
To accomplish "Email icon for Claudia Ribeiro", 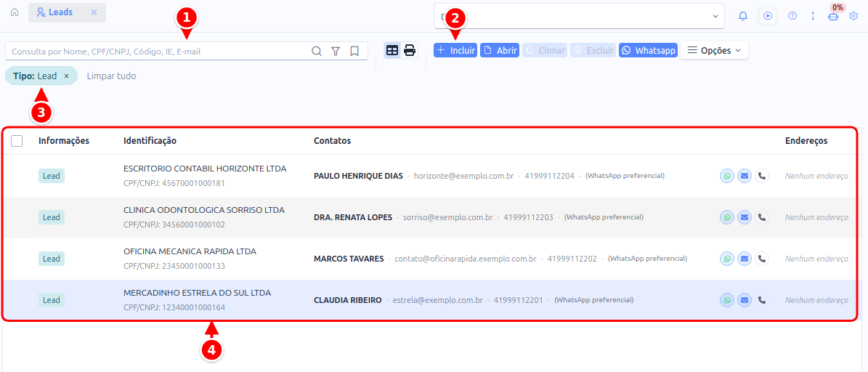I will tap(745, 300).
